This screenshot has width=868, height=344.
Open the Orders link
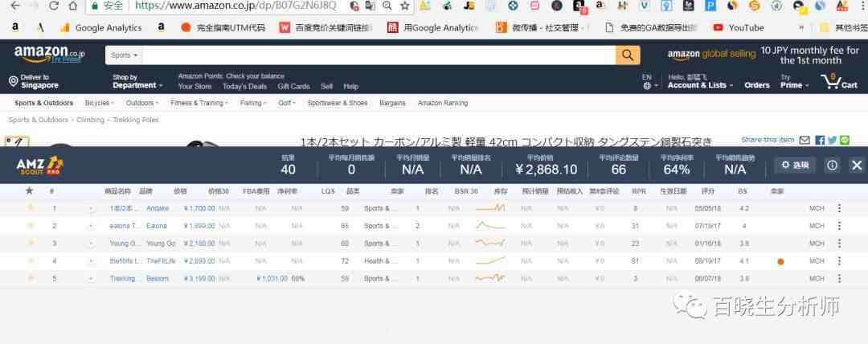click(757, 85)
